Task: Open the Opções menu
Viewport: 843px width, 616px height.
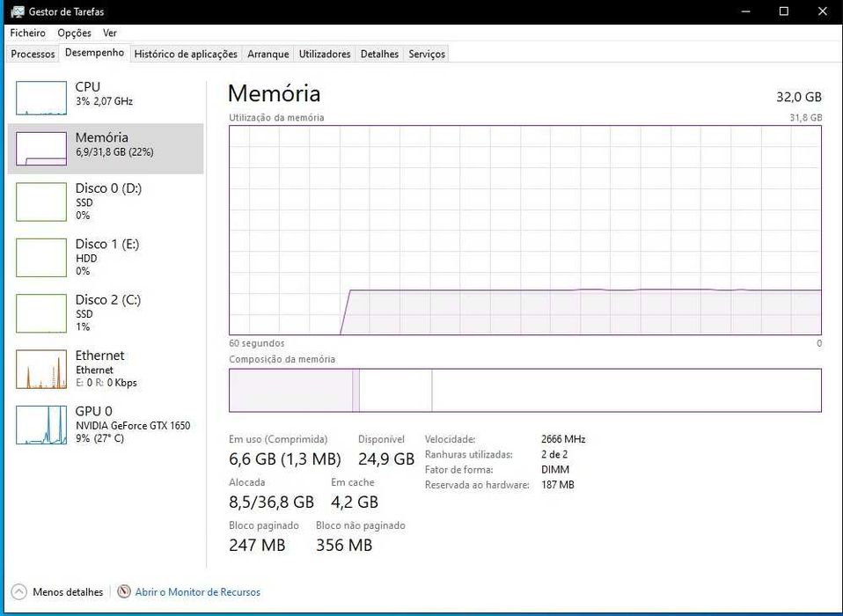Action: [x=74, y=33]
